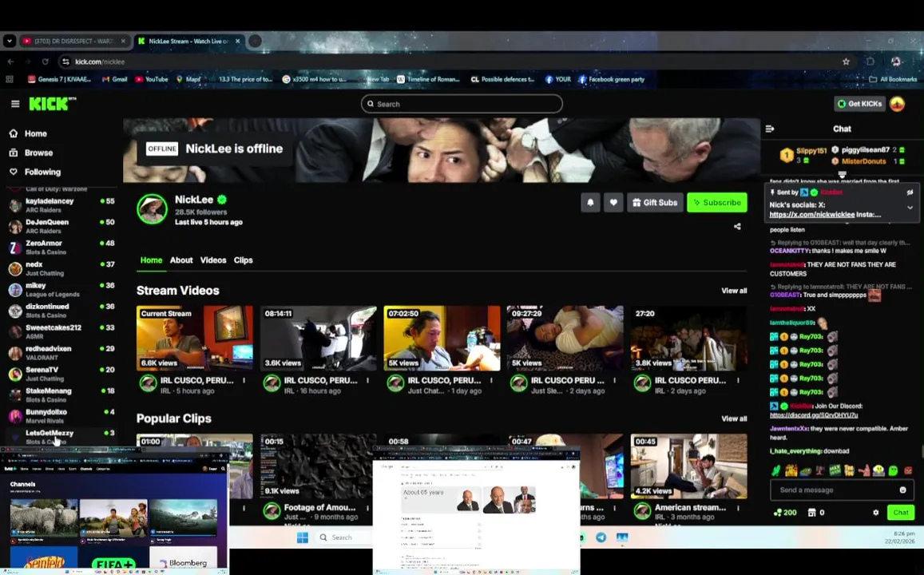Click the Subscribe button

[717, 203]
